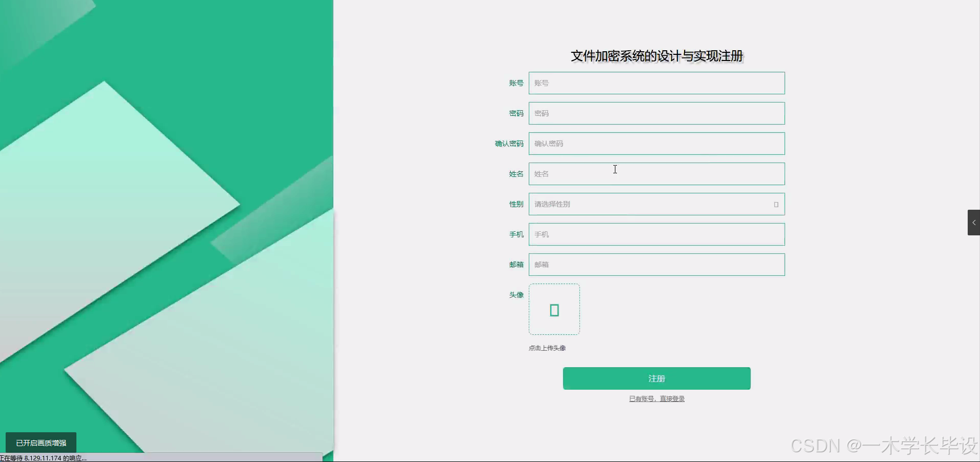Select the 手机 phone number field

coord(656,234)
